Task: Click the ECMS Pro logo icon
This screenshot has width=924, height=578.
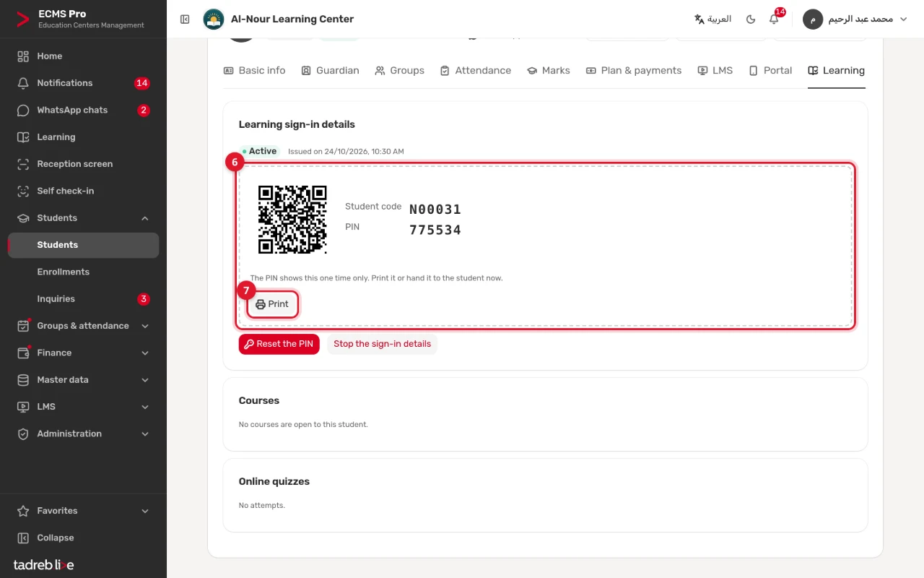Action: pyautogui.click(x=23, y=20)
